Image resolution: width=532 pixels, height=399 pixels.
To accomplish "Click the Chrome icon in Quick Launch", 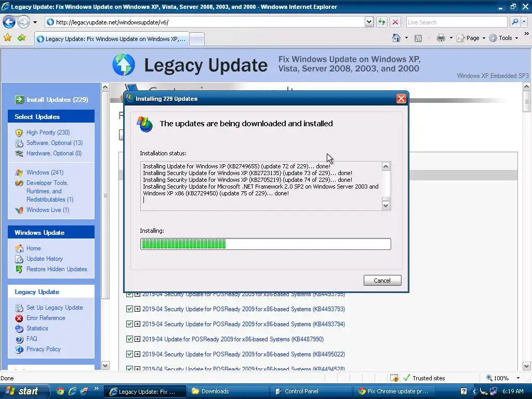I will coord(60,391).
